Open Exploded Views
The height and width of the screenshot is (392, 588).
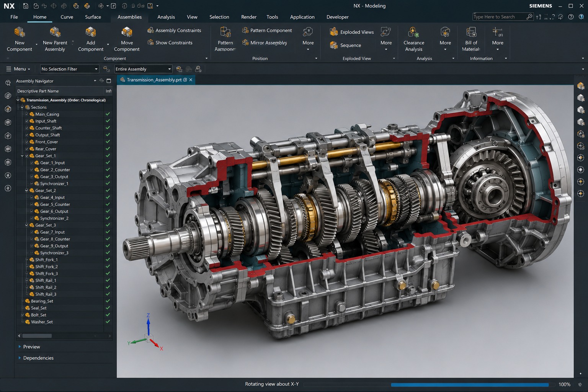coord(352,32)
